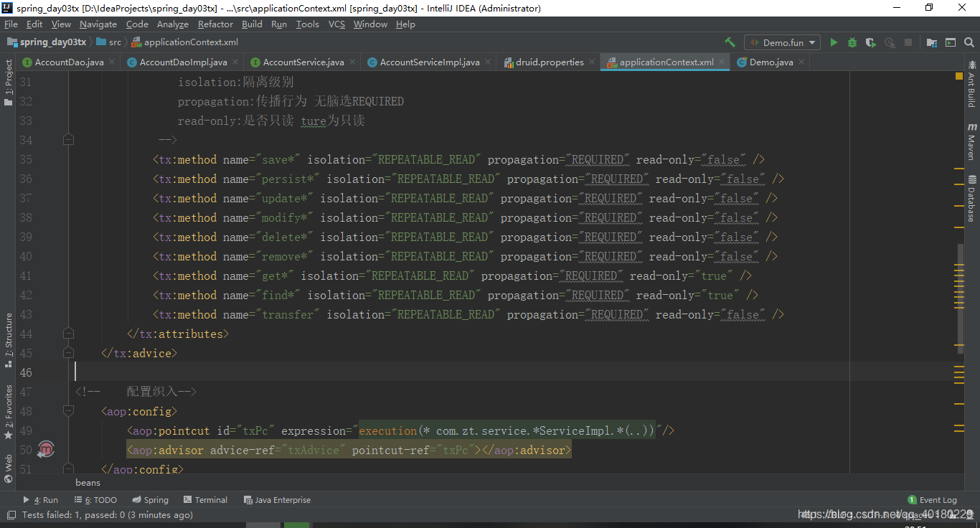The height and width of the screenshot is (528, 980).
Task: Click the Maven gutter icon at line 50
Action: 46,450
